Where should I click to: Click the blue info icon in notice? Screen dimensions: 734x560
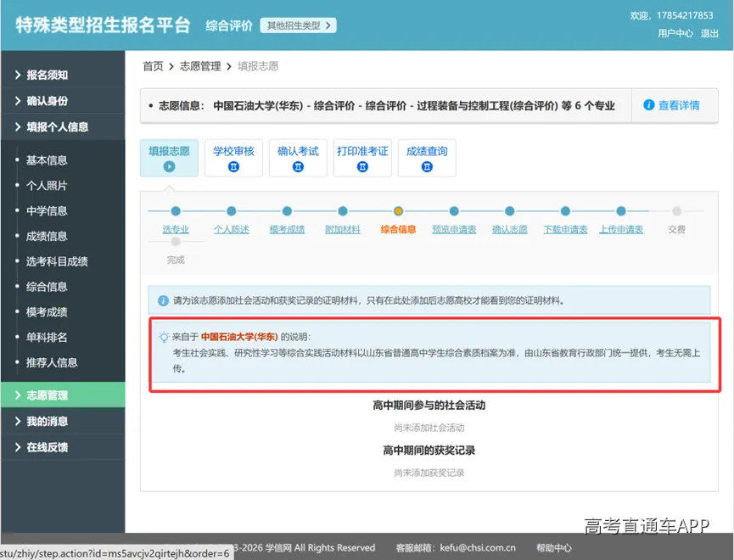click(163, 300)
